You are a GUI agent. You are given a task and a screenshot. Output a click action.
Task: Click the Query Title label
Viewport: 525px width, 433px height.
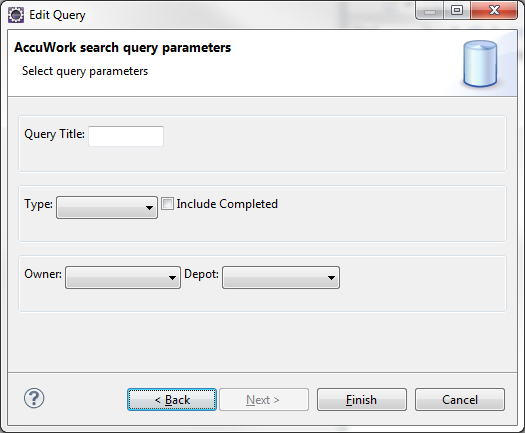tap(54, 134)
